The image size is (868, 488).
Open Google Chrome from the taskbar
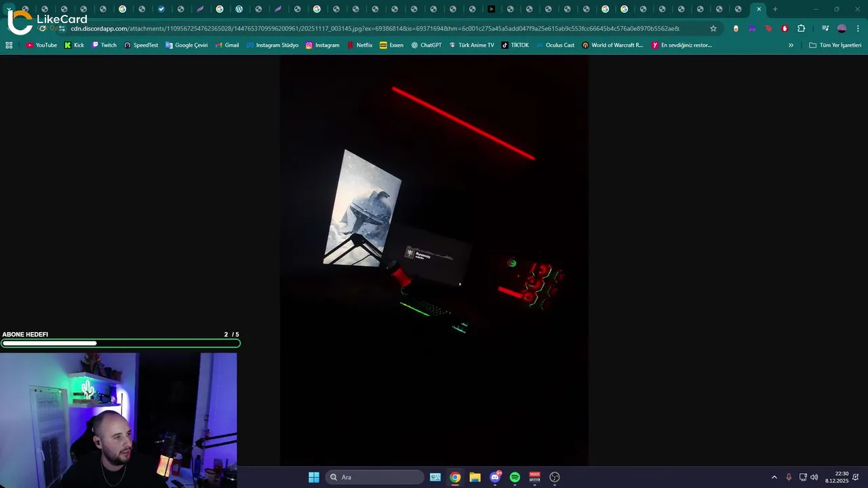pyautogui.click(x=455, y=477)
